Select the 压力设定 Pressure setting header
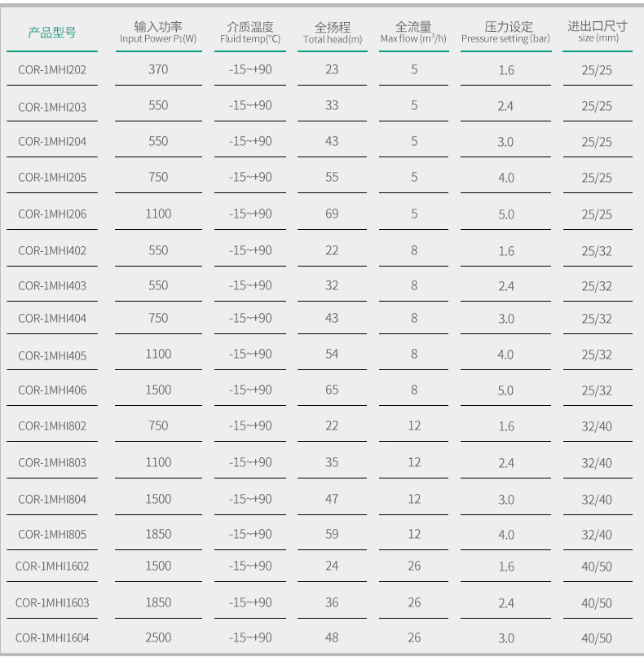 [505, 33]
